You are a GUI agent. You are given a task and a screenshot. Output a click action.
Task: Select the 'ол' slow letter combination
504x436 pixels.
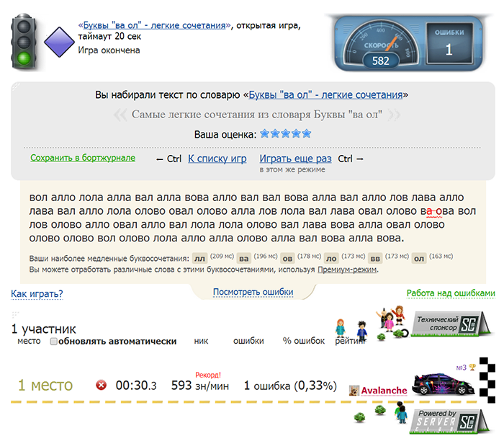click(x=419, y=259)
